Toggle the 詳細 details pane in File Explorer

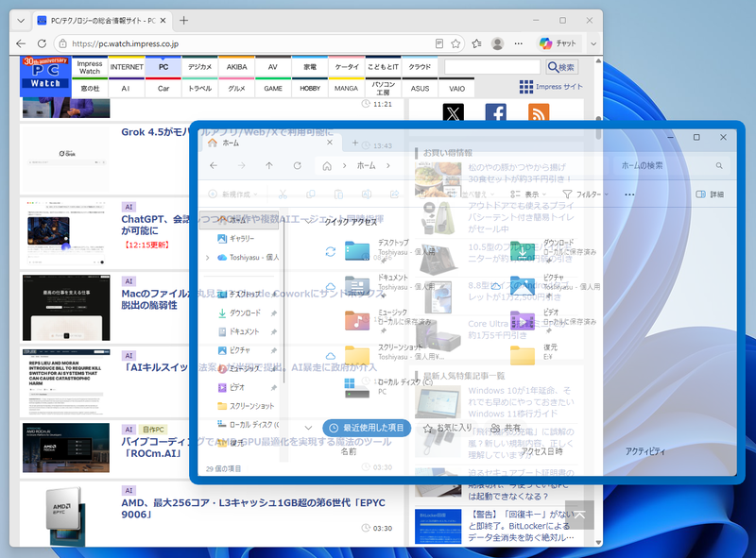[710, 194]
